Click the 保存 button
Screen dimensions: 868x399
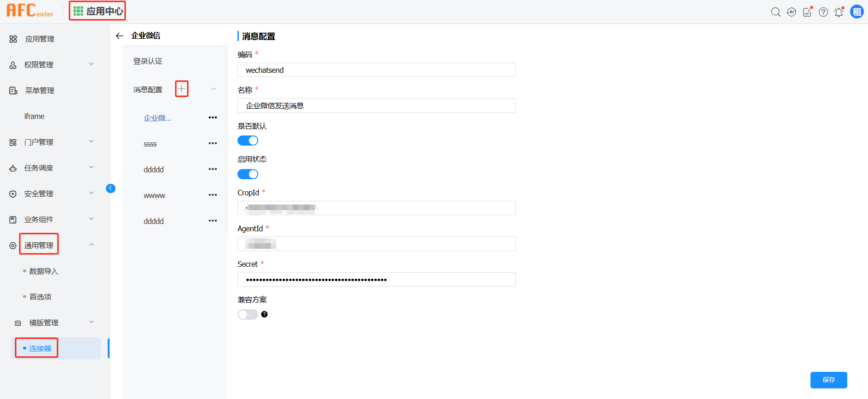click(828, 380)
